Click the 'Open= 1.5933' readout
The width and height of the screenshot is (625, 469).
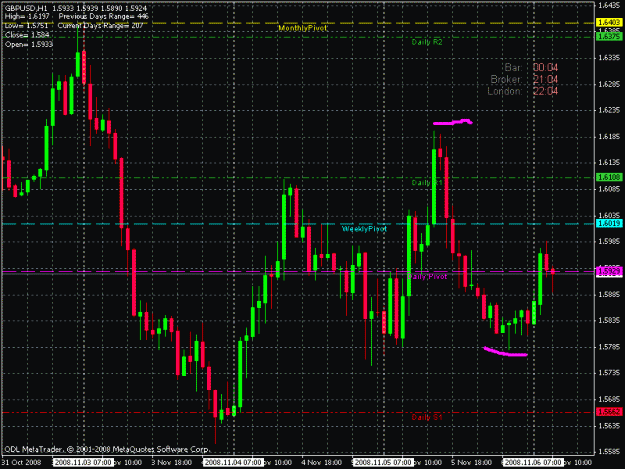tap(29, 44)
